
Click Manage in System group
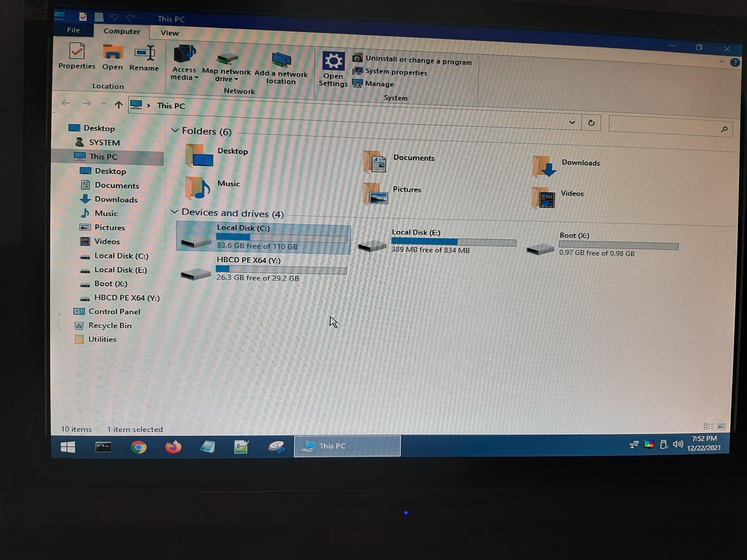(x=373, y=83)
